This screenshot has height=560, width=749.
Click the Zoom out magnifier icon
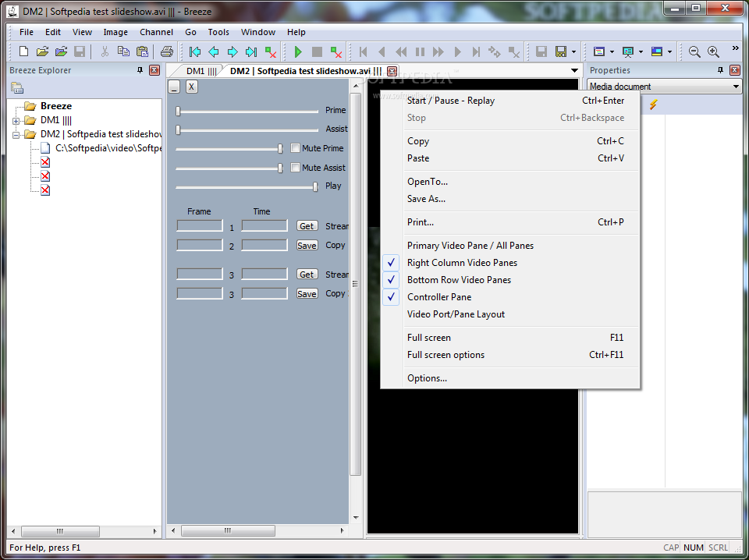pos(694,51)
